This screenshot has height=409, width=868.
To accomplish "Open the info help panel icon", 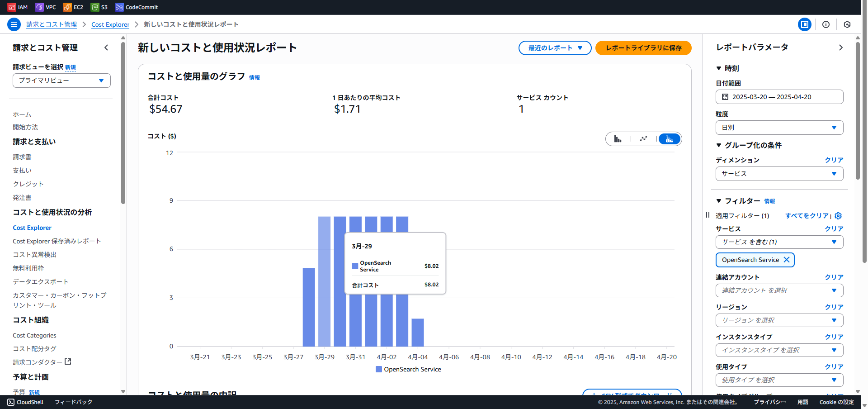I will point(826,24).
